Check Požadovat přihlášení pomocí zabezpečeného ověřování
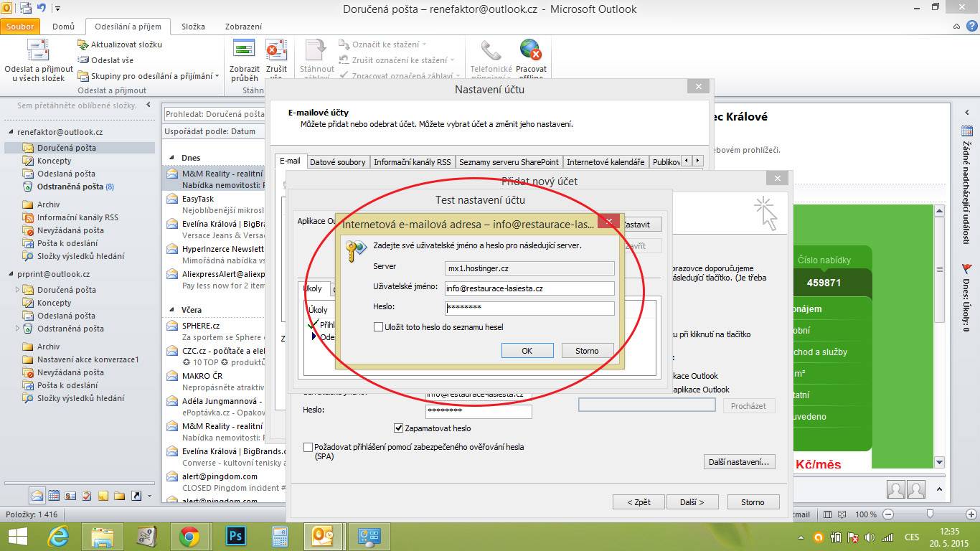Screen dimensions: 980x551 (x=308, y=447)
